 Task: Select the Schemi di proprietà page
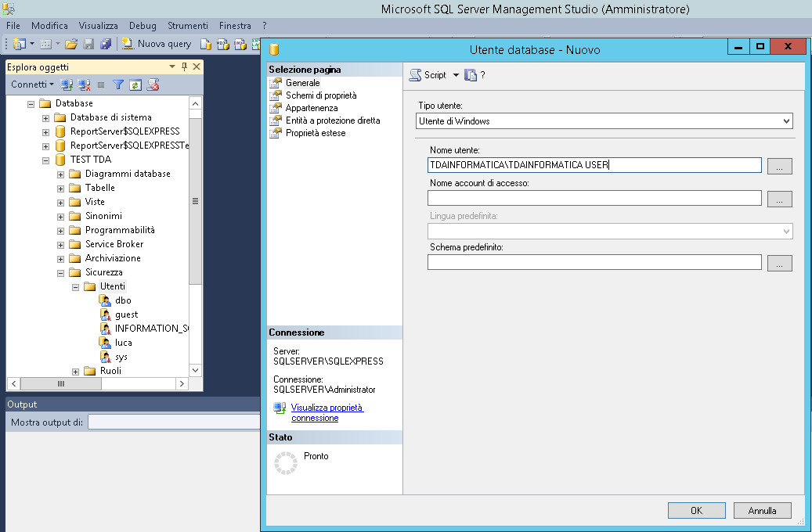click(x=321, y=95)
